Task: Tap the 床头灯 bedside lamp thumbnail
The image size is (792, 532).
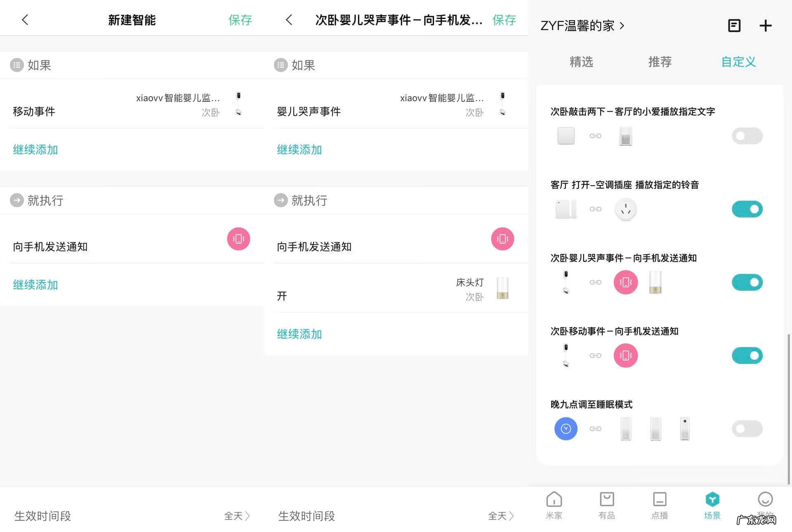Action: [502, 289]
